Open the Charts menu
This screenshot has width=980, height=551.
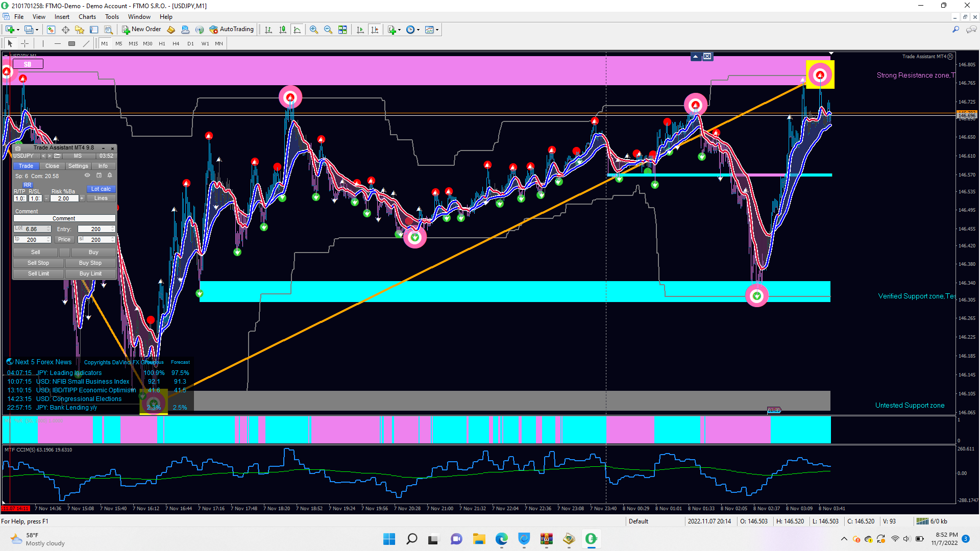point(87,17)
